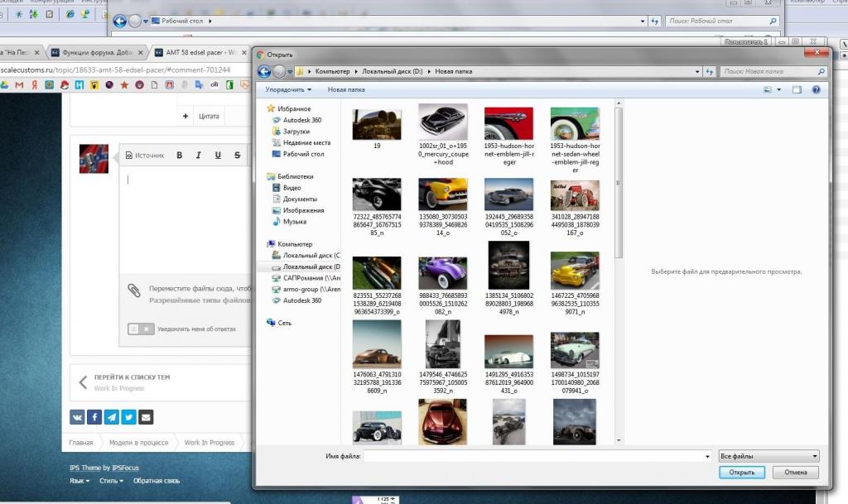Toggle "Уведомлять меня об ответах" switch
The height and width of the screenshot is (504, 848).
pos(140,329)
